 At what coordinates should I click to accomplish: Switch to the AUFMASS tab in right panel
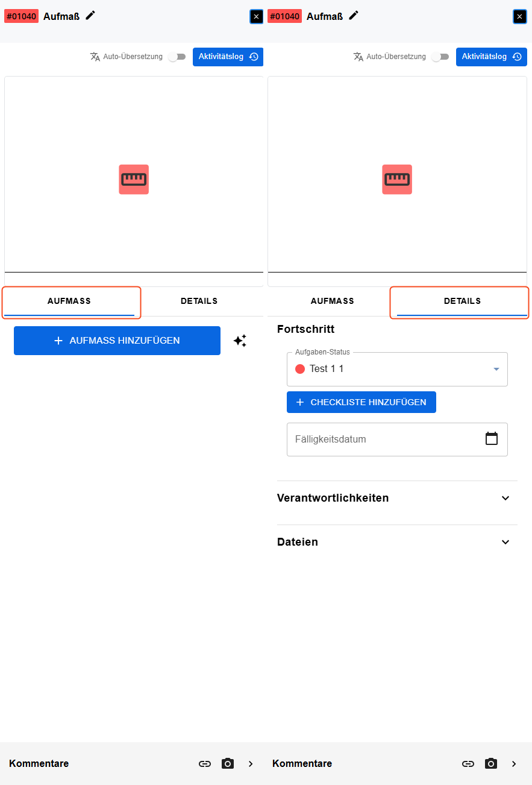click(332, 301)
